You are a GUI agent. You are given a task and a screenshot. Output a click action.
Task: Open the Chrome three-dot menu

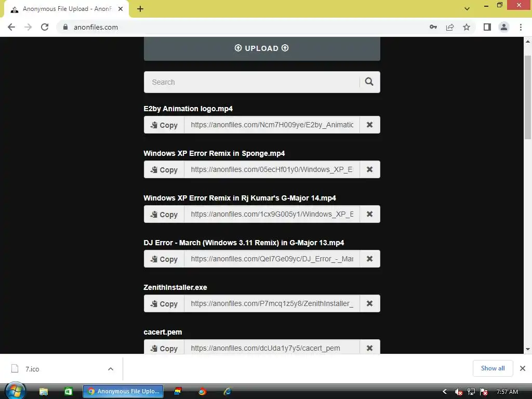[x=521, y=27]
